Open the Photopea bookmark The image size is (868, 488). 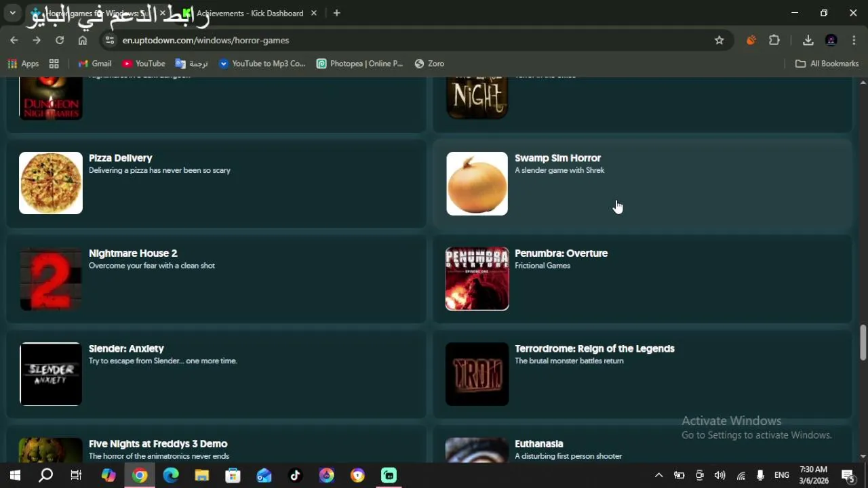tap(360, 64)
